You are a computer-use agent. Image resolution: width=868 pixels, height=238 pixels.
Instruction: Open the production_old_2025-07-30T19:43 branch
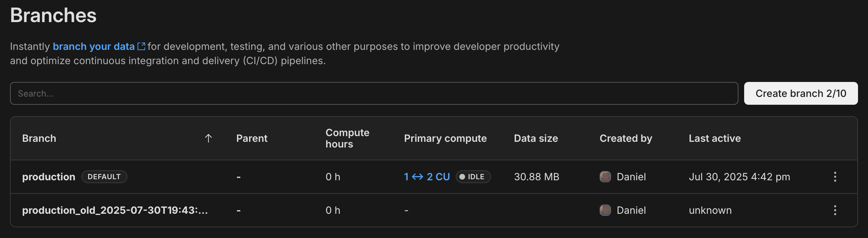click(115, 210)
